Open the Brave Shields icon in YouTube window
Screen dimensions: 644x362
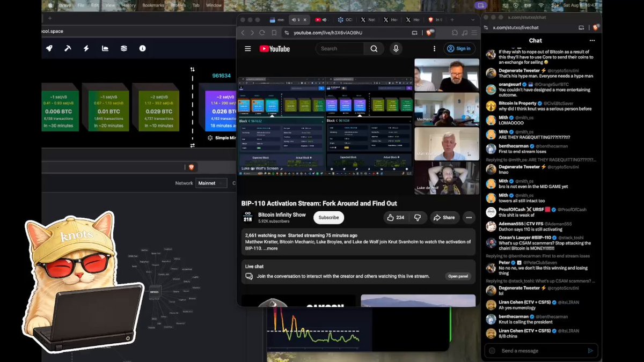pos(430,33)
